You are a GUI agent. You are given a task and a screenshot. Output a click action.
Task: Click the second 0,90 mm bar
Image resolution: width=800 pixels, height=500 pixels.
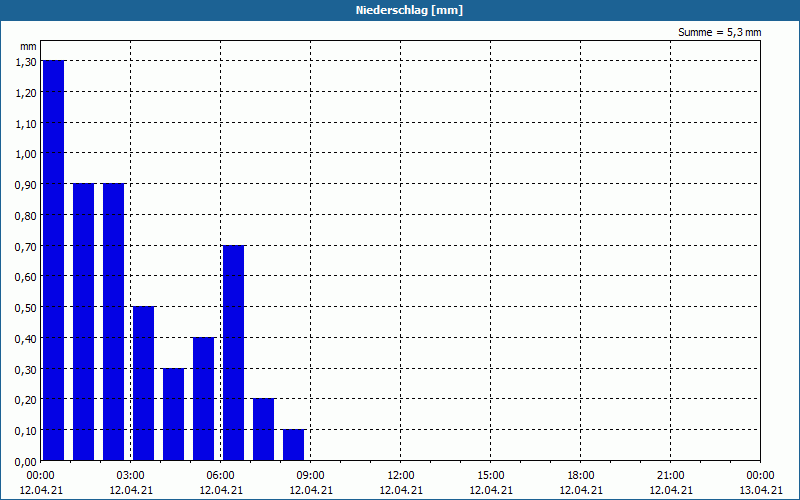[113, 322]
